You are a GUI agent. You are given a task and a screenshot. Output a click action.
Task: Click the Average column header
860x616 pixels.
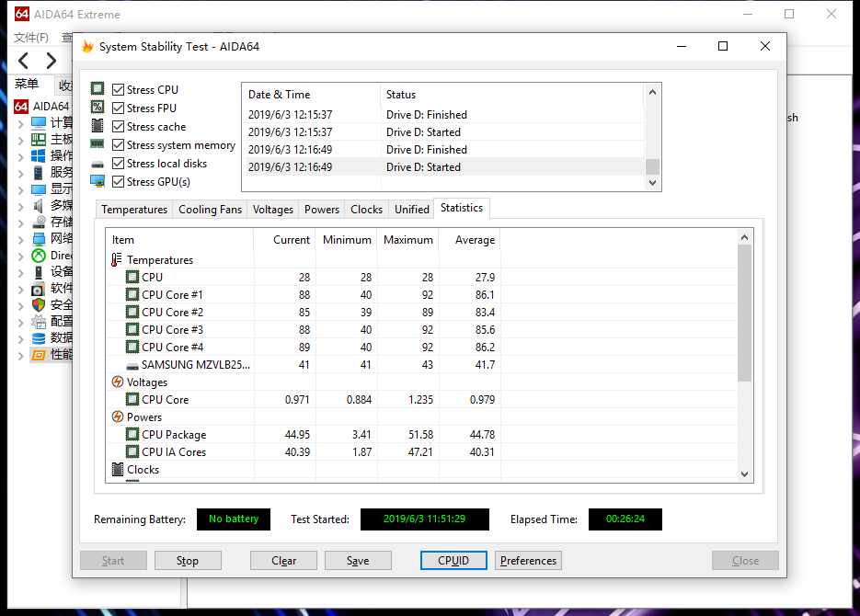(x=469, y=240)
